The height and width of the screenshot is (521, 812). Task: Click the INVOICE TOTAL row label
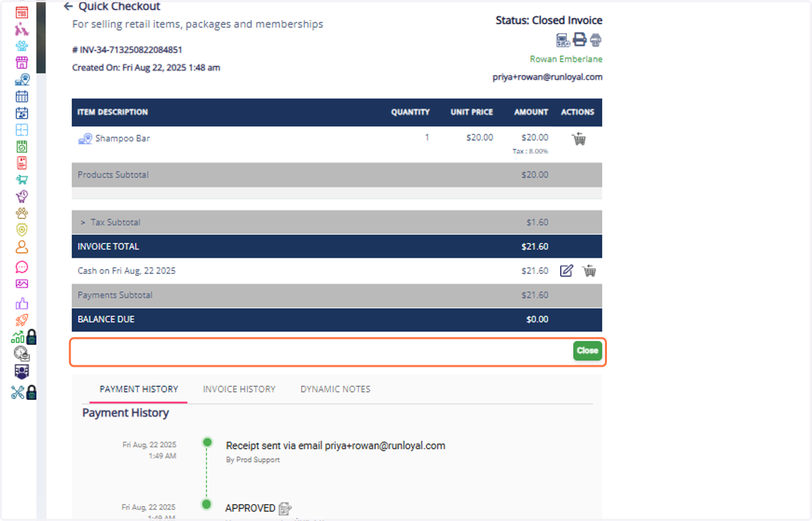point(108,246)
